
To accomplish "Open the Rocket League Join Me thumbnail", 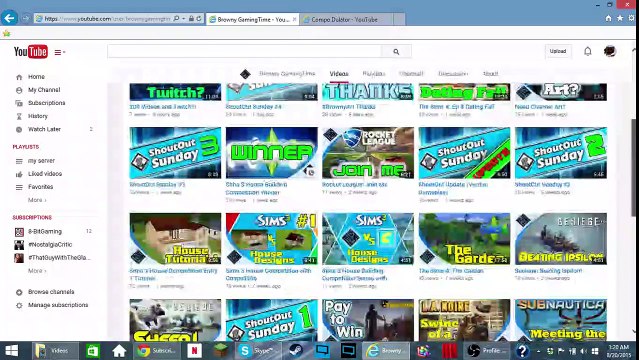I will (368, 153).
